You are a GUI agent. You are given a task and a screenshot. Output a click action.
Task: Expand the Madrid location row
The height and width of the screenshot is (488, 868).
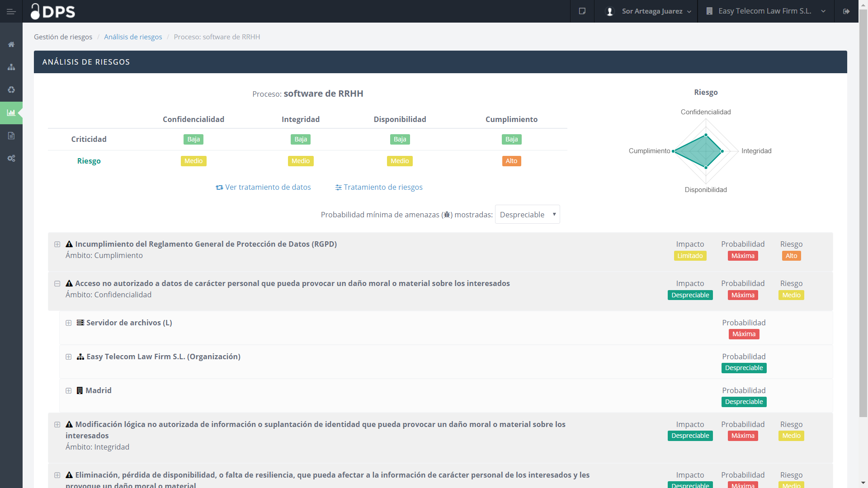click(68, 390)
